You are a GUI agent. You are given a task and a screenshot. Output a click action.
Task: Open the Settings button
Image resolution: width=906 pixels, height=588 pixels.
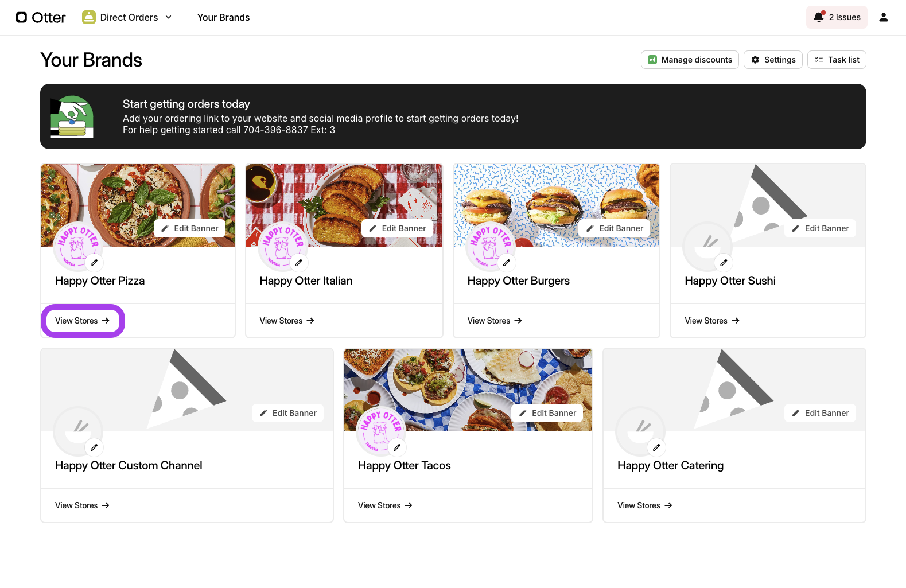[773, 60]
